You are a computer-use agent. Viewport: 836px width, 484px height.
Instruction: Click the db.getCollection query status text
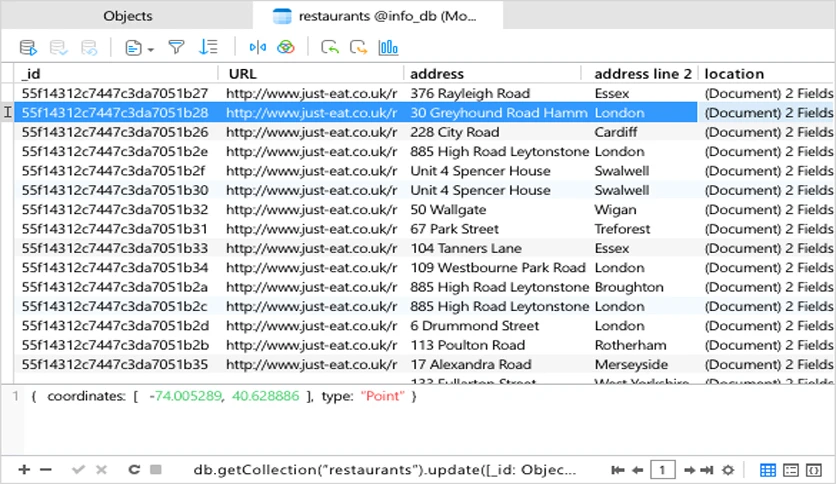384,470
